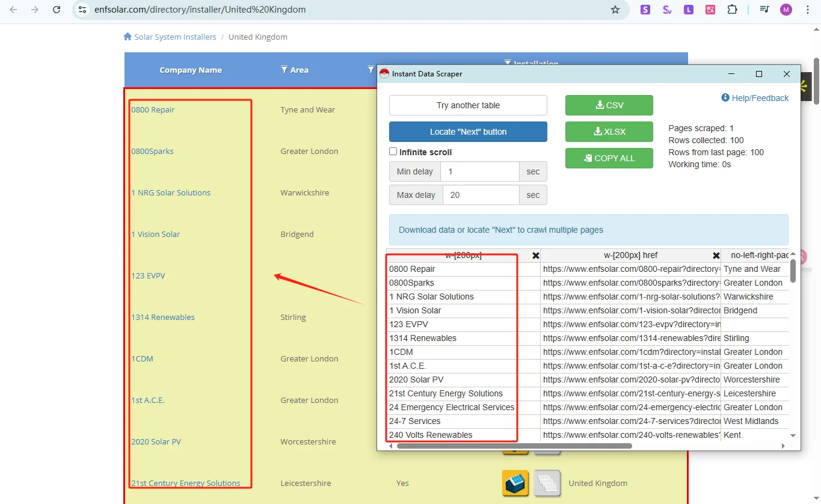Open the Help/Feedback link

(x=755, y=98)
